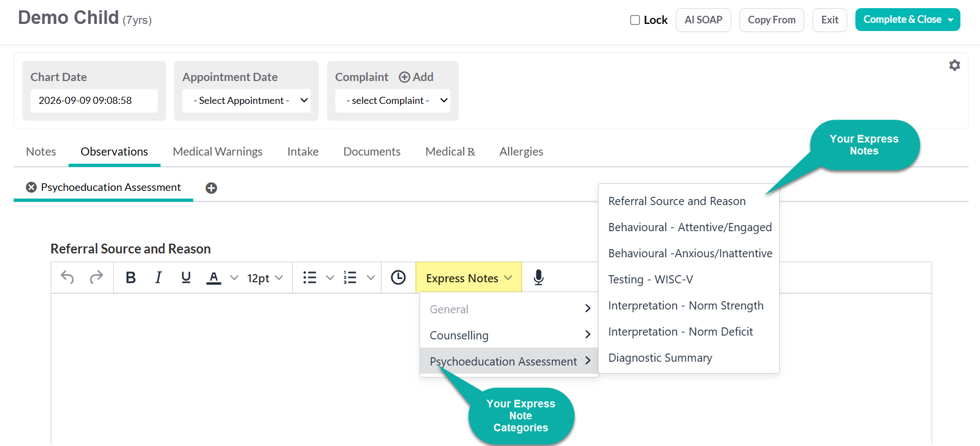Open the Select Appointment dropdown
The image size is (980, 446).
[246, 101]
